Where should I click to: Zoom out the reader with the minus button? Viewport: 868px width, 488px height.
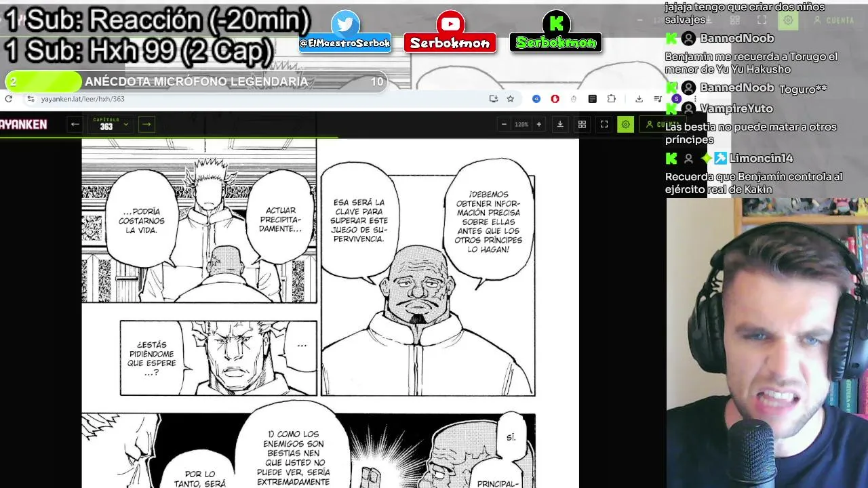pyautogui.click(x=504, y=124)
